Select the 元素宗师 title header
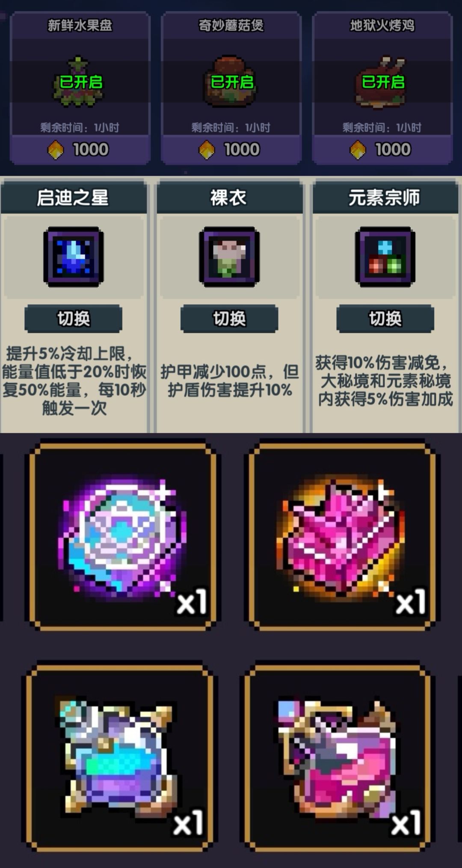Viewport: 462px width, 868px height. (385, 197)
